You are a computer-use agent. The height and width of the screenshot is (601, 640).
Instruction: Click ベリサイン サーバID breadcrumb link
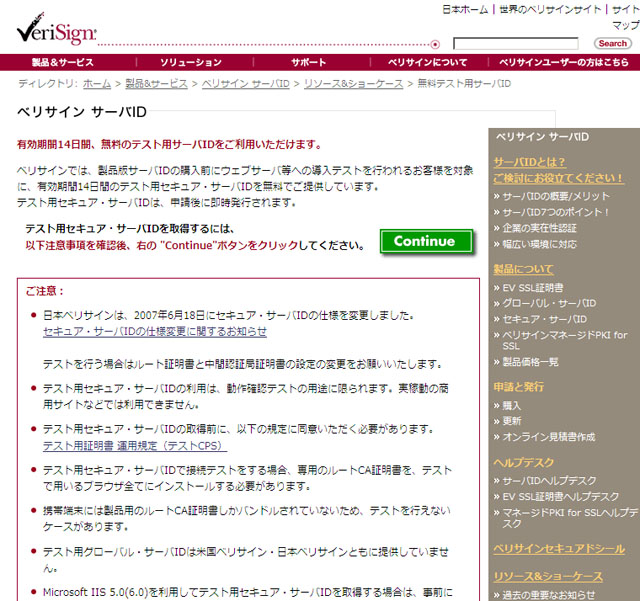245,84
